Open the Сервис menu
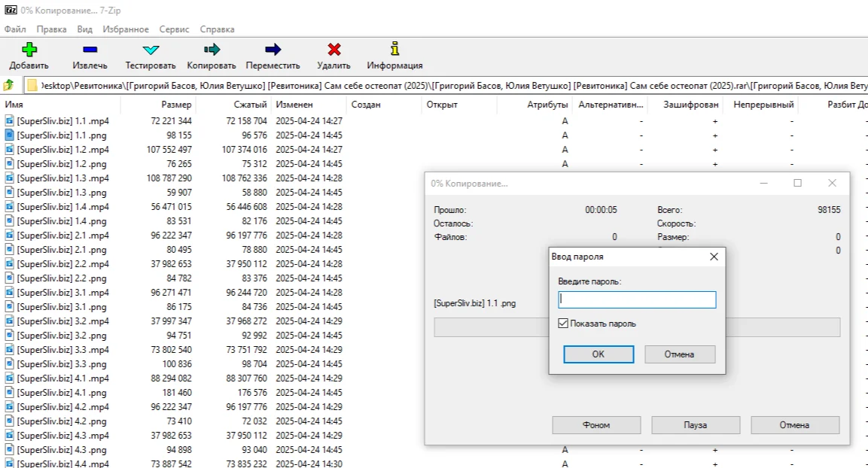Image resolution: width=868 pixels, height=468 pixels. [174, 29]
